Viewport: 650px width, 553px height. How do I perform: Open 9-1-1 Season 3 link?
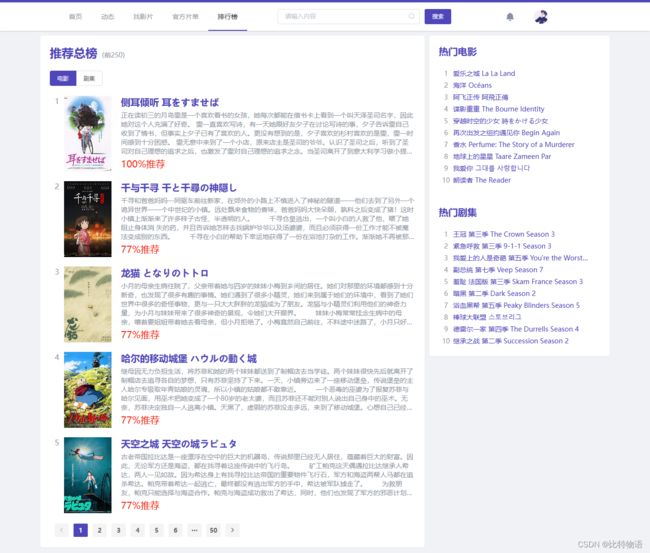tap(502, 246)
